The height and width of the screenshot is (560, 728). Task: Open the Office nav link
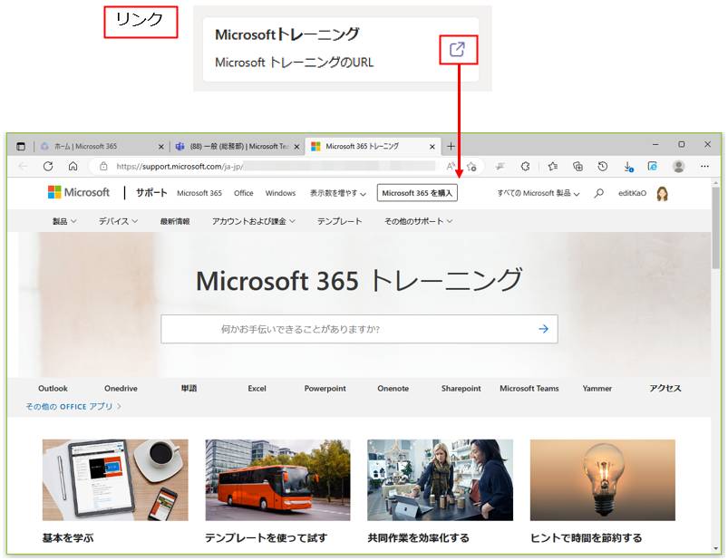(x=243, y=193)
